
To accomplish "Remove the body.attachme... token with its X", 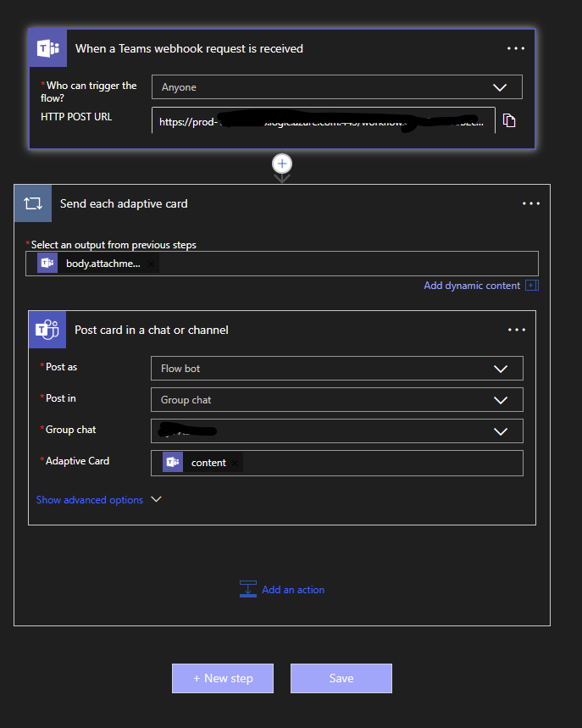I will click(152, 264).
